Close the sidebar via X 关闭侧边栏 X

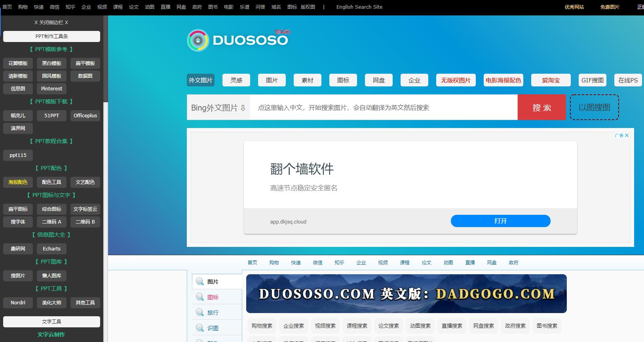[x=51, y=23]
